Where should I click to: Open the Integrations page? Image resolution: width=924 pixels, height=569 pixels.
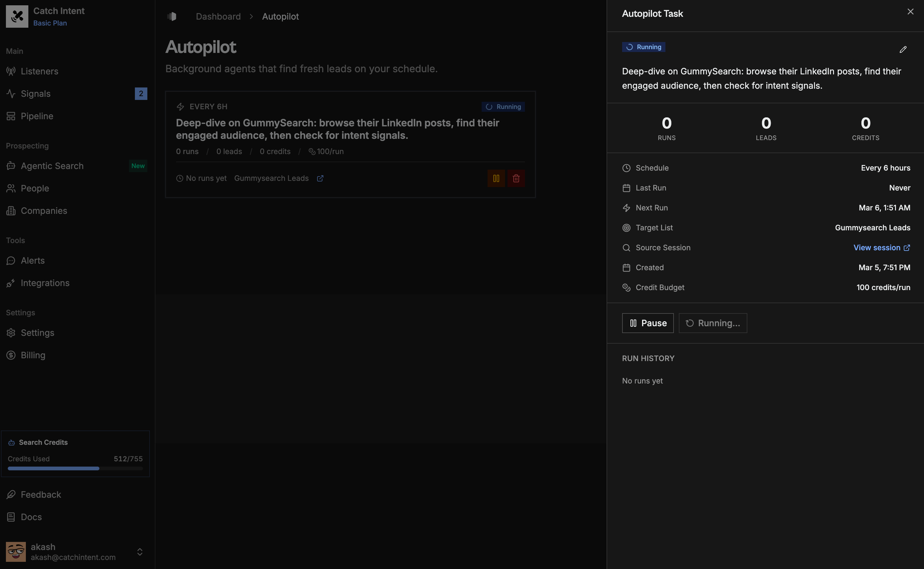(x=45, y=283)
